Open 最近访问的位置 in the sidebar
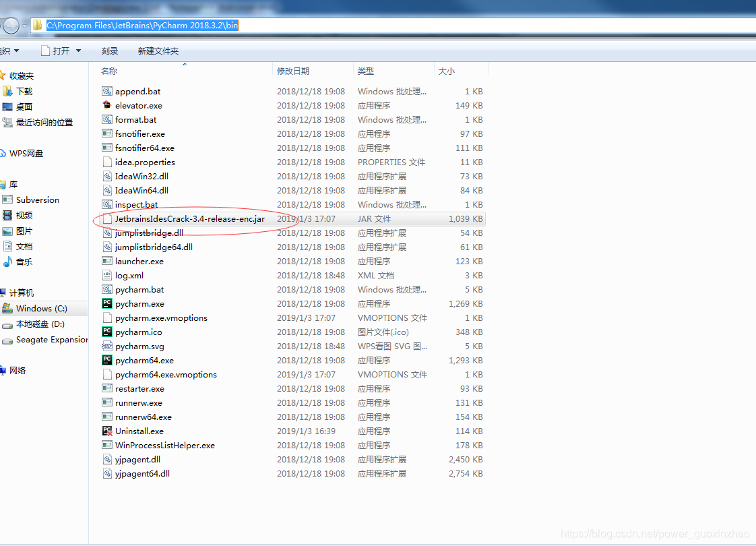756x546 pixels. [x=44, y=122]
